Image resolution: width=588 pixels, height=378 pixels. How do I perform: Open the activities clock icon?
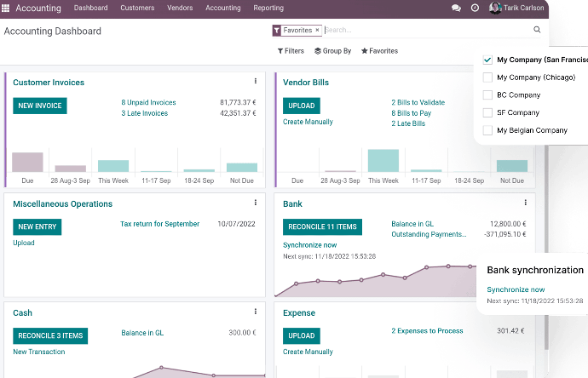pos(475,8)
